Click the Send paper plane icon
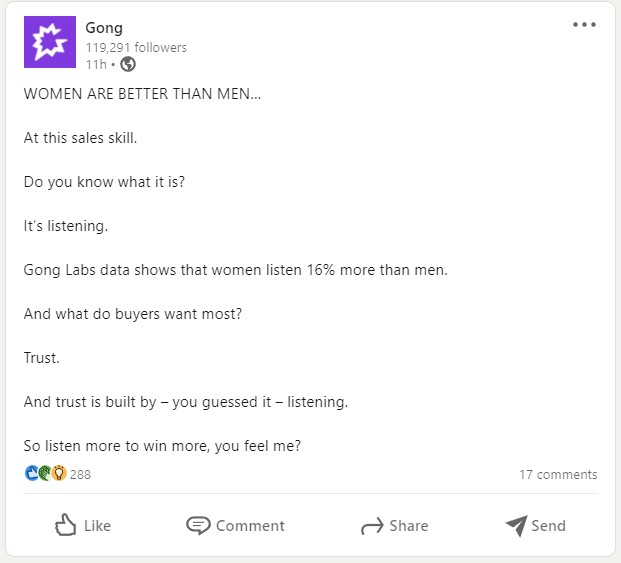Viewport: 621px width, 563px height. point(516,526)
